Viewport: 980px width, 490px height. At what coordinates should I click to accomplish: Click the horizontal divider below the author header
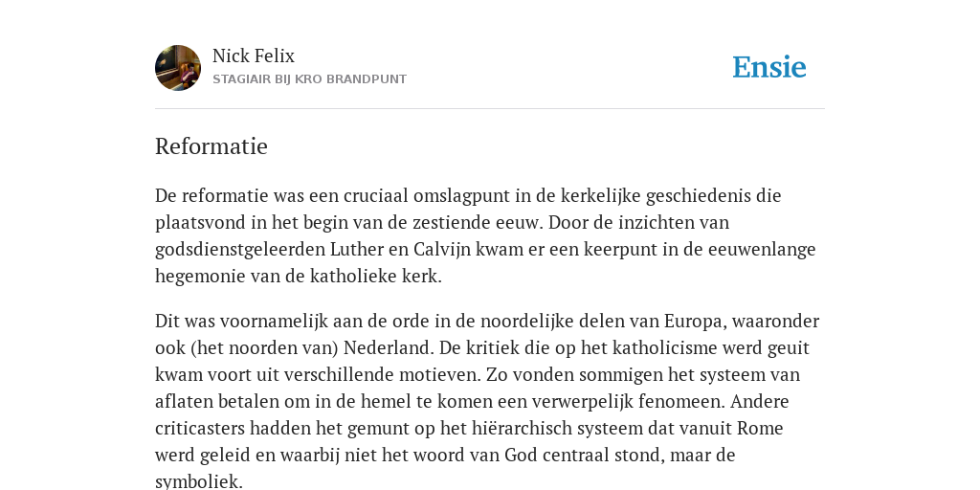coord(490,109)
